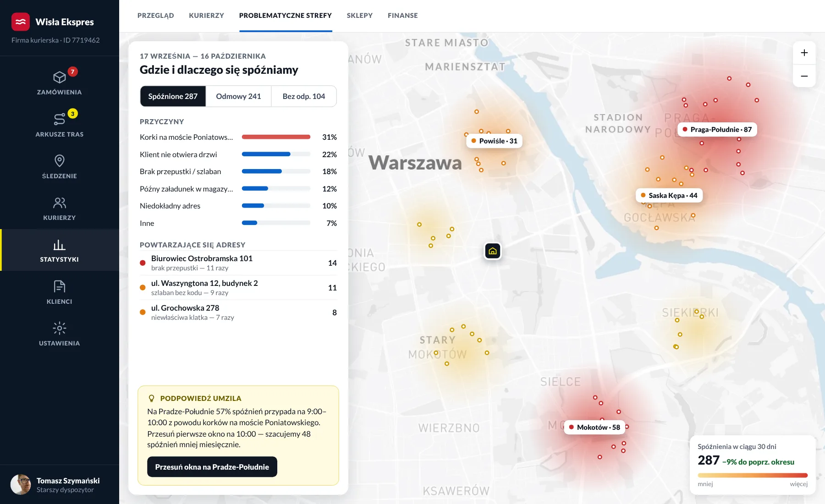Go to the Przegląd tab
This screenshot has width=825, height=504.
156,16
